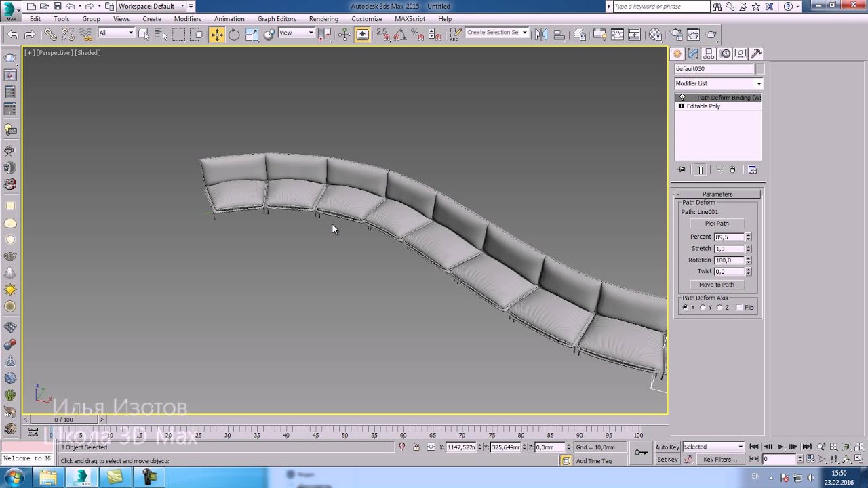
Task: Toggle the Path Deform Binding lightbulb
Action: point(682,98)
